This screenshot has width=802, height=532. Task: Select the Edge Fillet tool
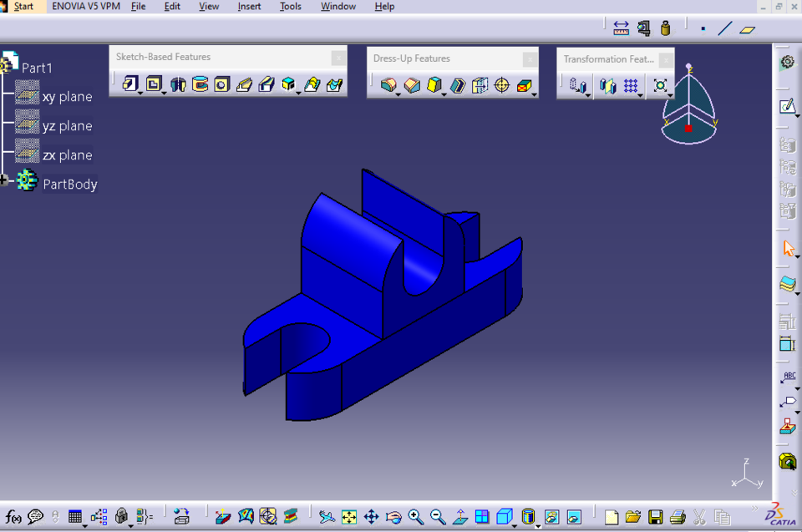388,85
